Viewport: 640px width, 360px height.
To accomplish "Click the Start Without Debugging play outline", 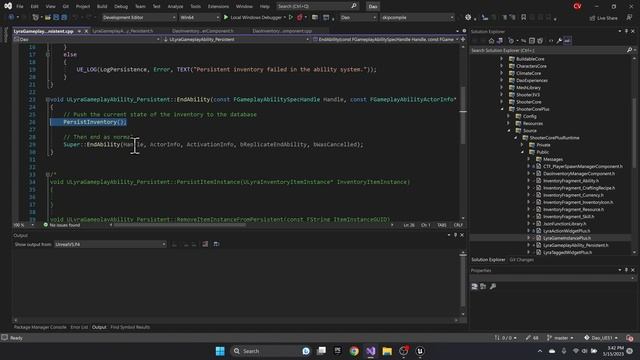I will tap(291, 18).
